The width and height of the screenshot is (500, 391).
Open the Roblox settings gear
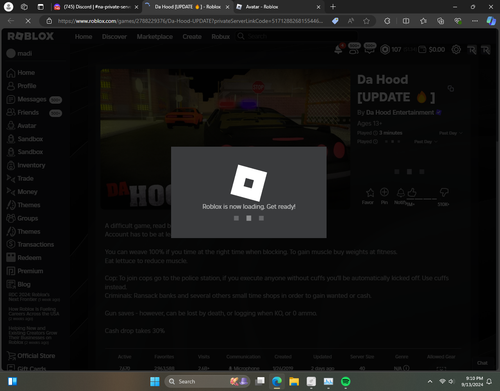(x=456, y=50)
